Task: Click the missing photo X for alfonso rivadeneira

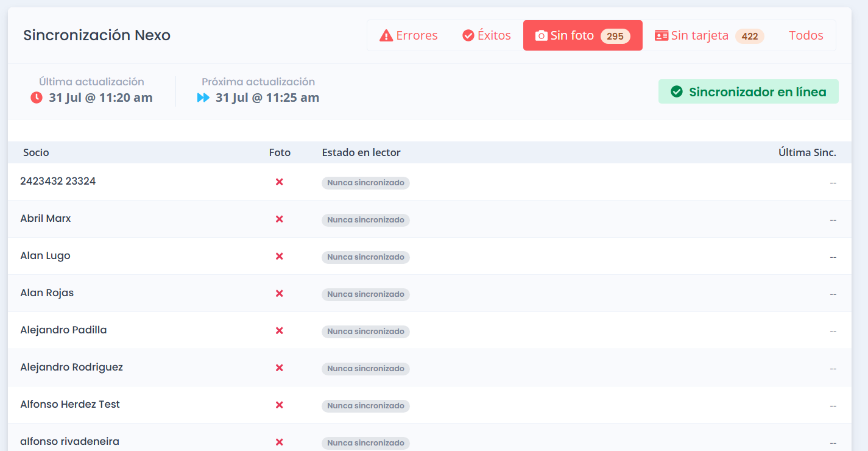Action: tap(280, 442)
